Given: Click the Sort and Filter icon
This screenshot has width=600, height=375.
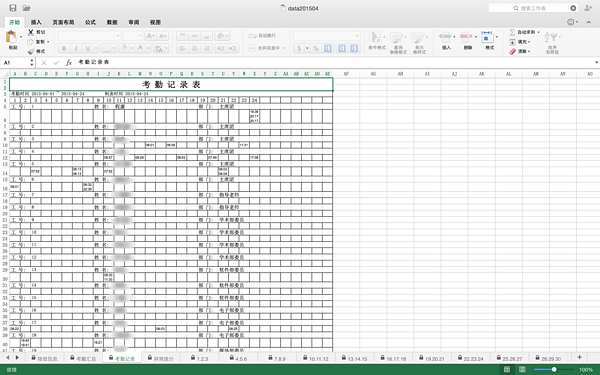Looking at the screenshot, I should click(x=552, y=38).
